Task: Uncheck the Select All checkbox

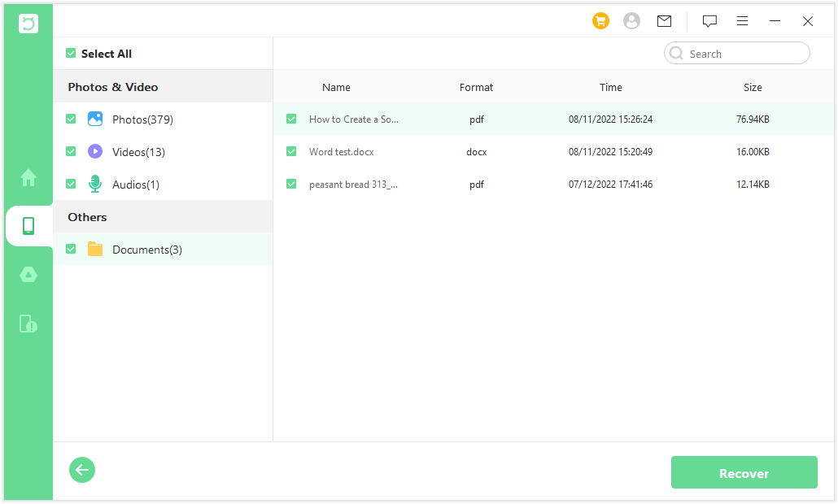Action: pos(71,53)
